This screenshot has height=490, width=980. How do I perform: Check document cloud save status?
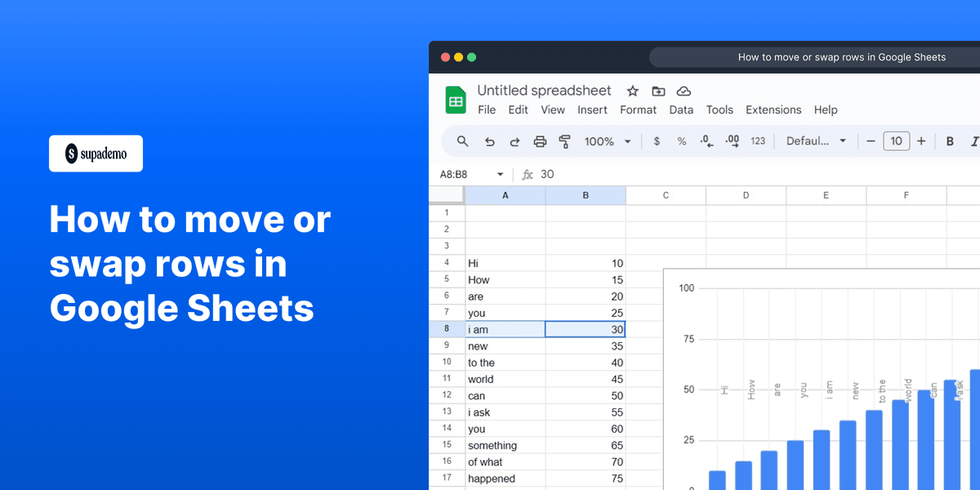click(x=684, y=91)
